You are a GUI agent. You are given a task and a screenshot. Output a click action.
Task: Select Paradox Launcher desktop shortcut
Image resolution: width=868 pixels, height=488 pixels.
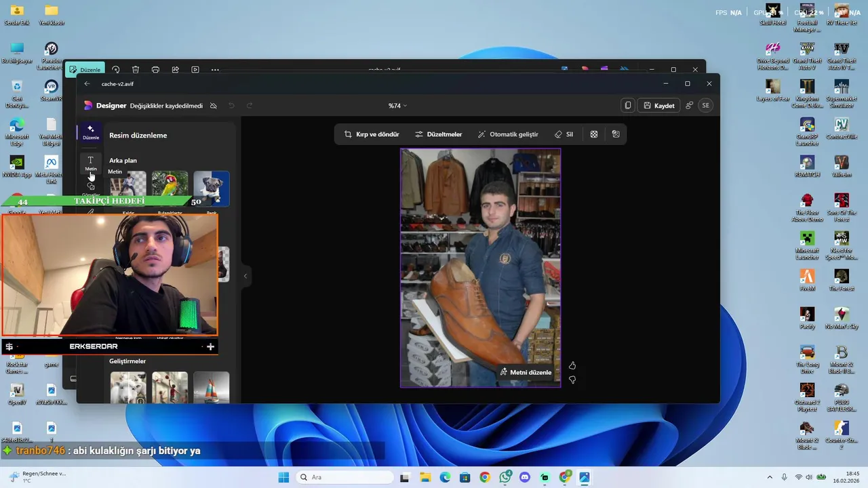51,56
